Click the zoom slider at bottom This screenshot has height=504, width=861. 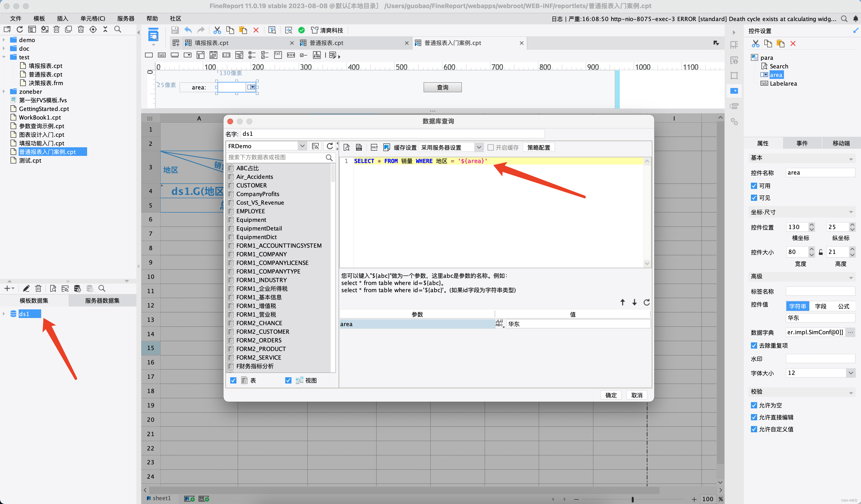(x=632, y=499)
